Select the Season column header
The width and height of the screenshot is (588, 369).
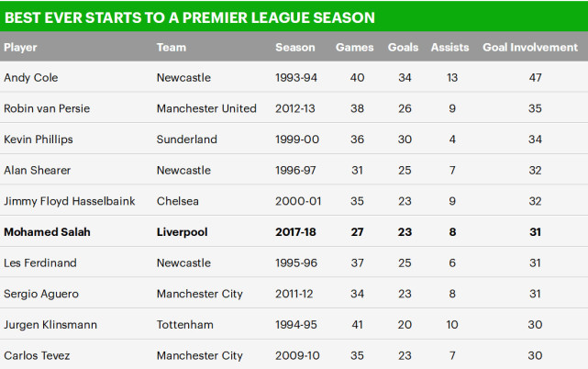pyautogui.click(x=295, y=48)
